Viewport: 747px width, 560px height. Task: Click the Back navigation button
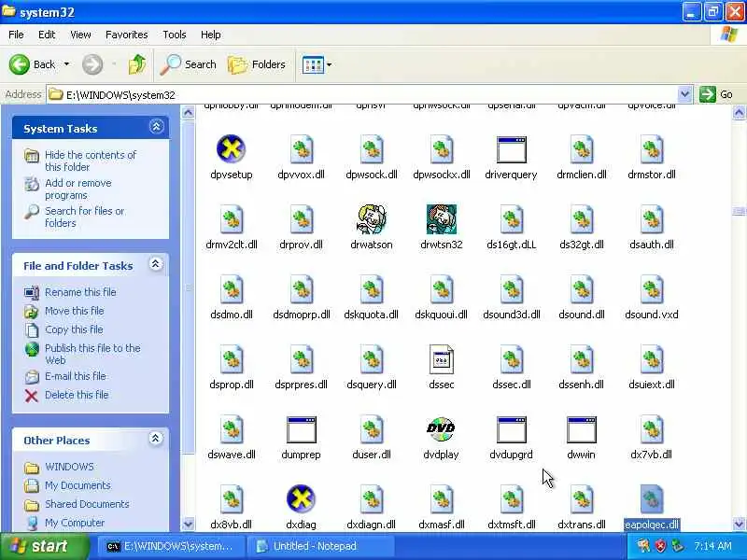(x=33, y=64)
